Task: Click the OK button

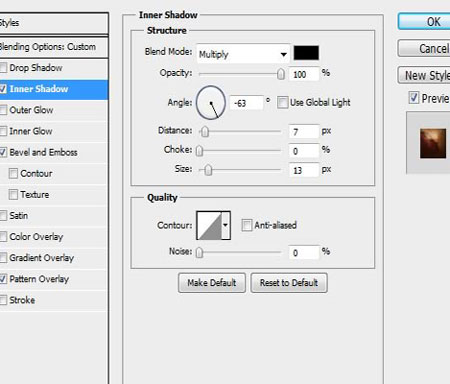Action: click(x=424, y=22)
